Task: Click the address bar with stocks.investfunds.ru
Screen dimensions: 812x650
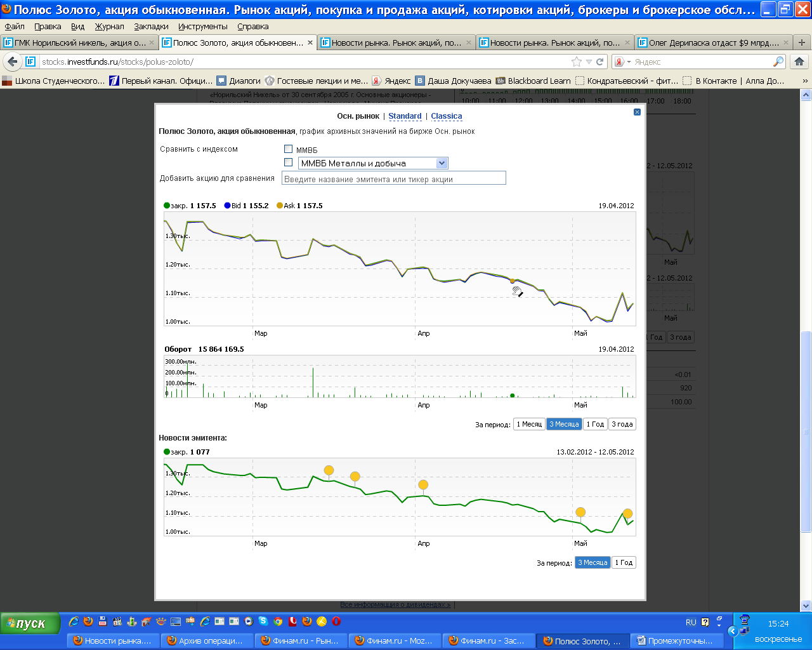Action: click(304, 62)
